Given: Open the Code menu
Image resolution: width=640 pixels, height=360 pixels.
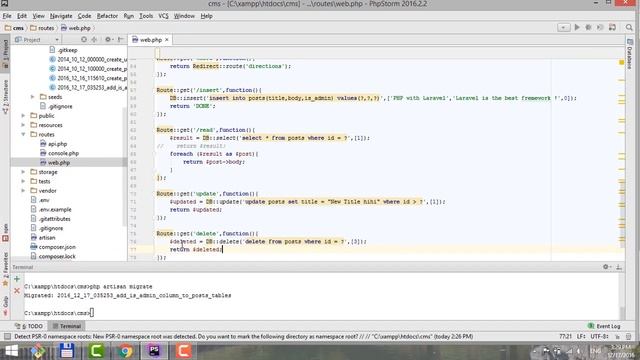Looking at the screenshot, I should point(84,16).
